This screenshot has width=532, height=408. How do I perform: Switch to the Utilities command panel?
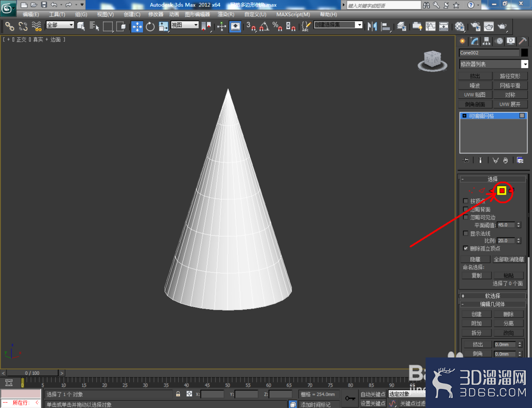(x=523, y=41)
